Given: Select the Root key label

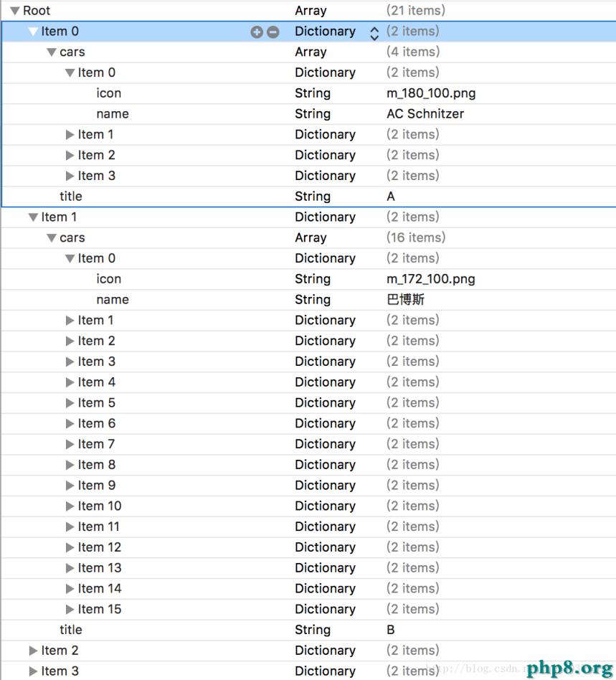Looking at the screenshot, I should click(x=37, y=11).
